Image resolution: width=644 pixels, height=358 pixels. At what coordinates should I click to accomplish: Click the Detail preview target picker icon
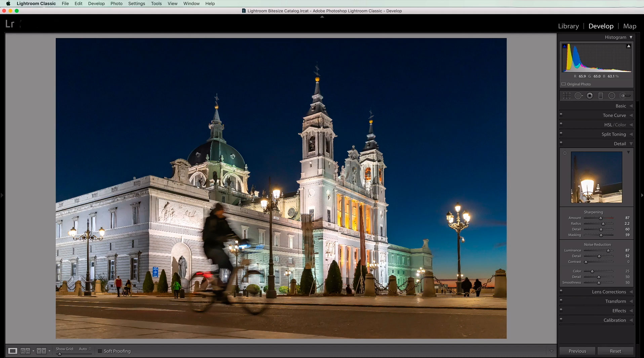tap(565, 153)
